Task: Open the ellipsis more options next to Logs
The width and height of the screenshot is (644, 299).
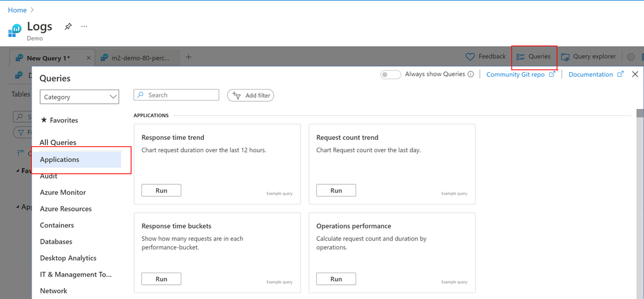Action: pos(84,26)
